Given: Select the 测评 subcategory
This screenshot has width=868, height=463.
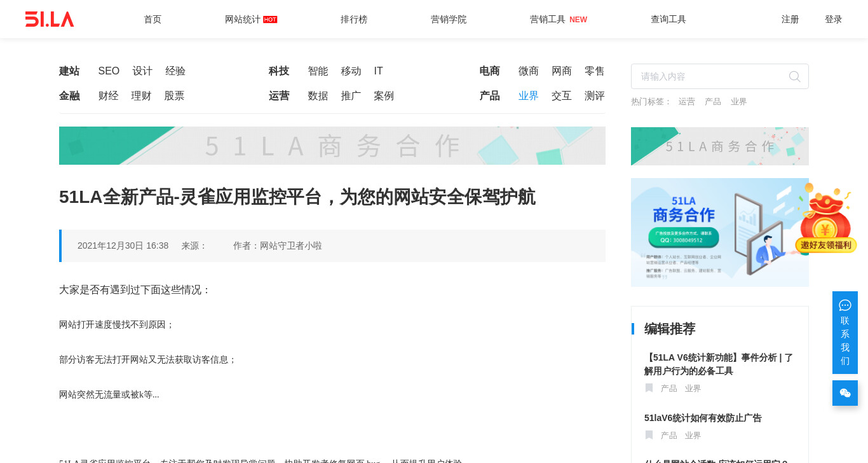Looking at the screenshot, I should [595, 96].
